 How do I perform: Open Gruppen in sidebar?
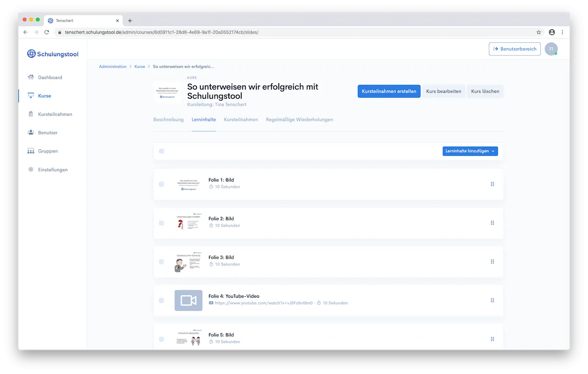pos(48,151)
